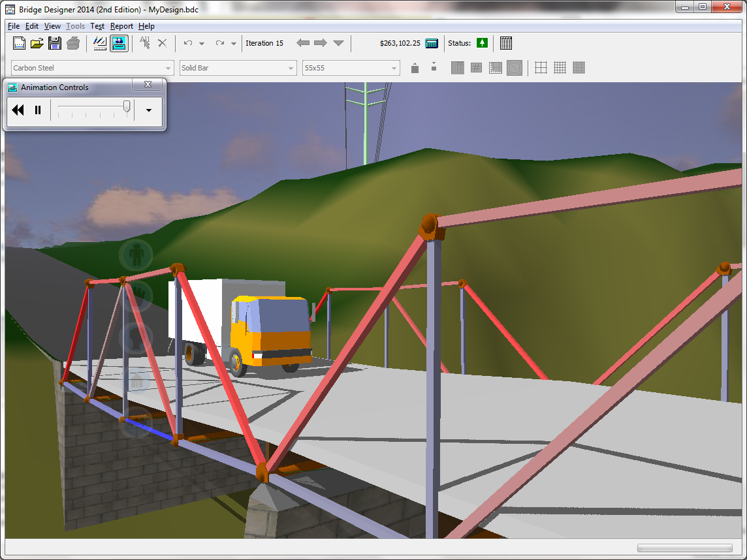The width and height of the screenshot is (747, 560).
Task: Open the redo history dropdown arrow
Action: pyautogui.click(x=234, y=43)
